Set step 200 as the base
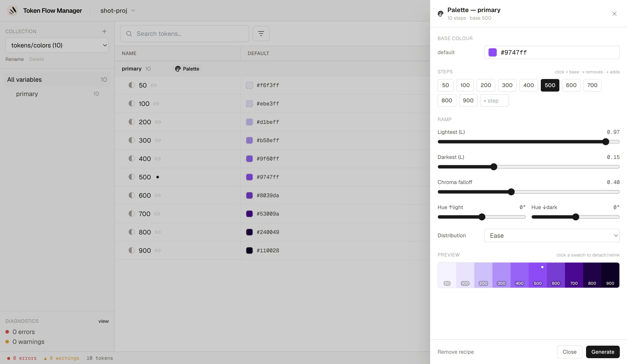Image resolution: width=627 pixels, height=364 pixels. [486, 85]
